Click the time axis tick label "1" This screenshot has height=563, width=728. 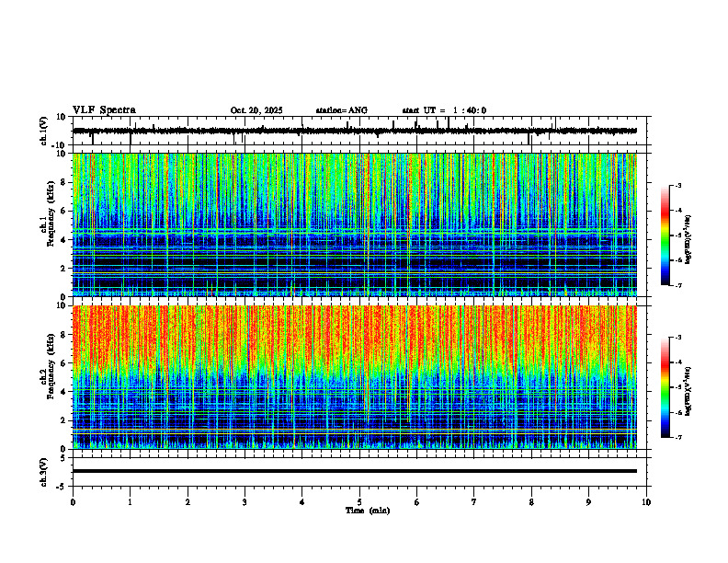point(130,502)
